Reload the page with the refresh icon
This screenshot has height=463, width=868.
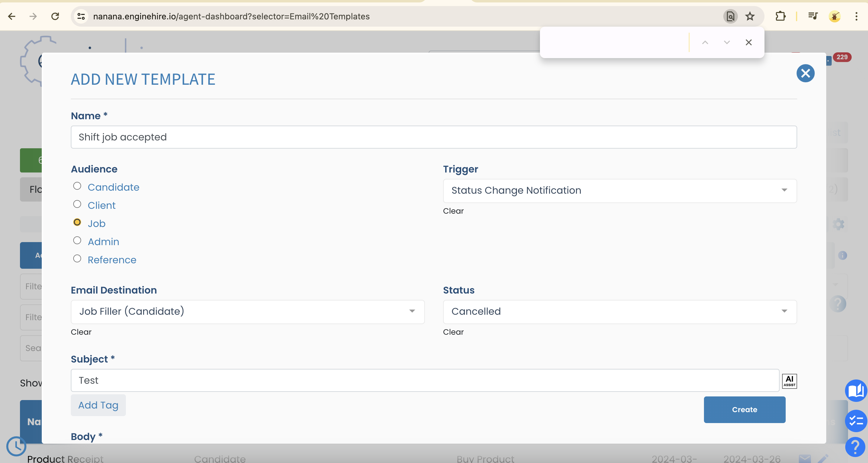(55, 16)
